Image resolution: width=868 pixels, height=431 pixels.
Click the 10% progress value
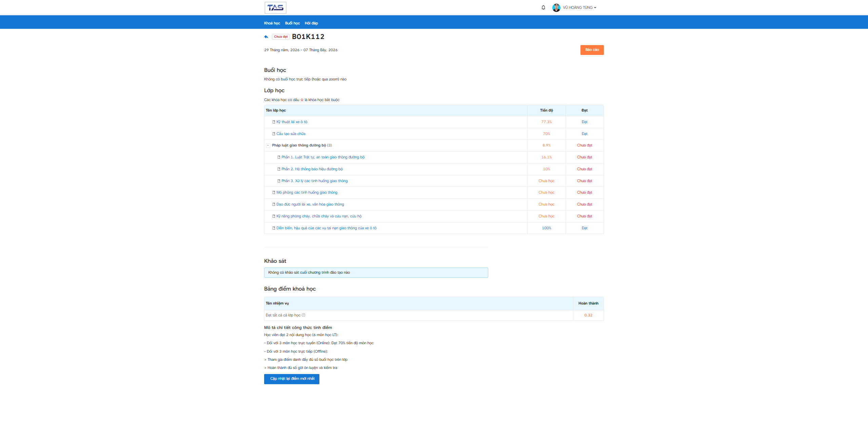click(546, 169)
